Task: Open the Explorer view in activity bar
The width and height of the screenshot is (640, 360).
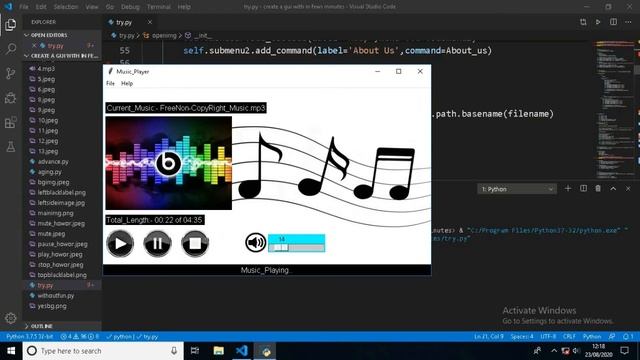Action: 11,25
